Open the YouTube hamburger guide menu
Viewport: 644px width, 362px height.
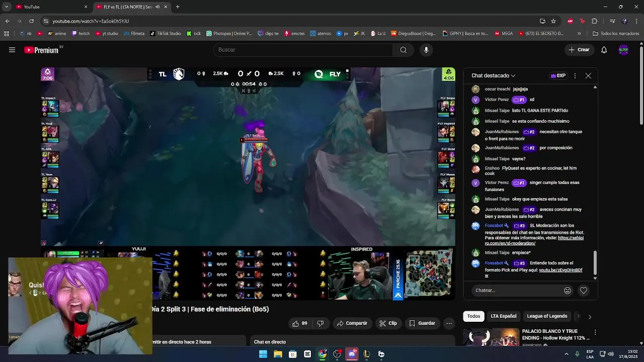tap(12, 50)
